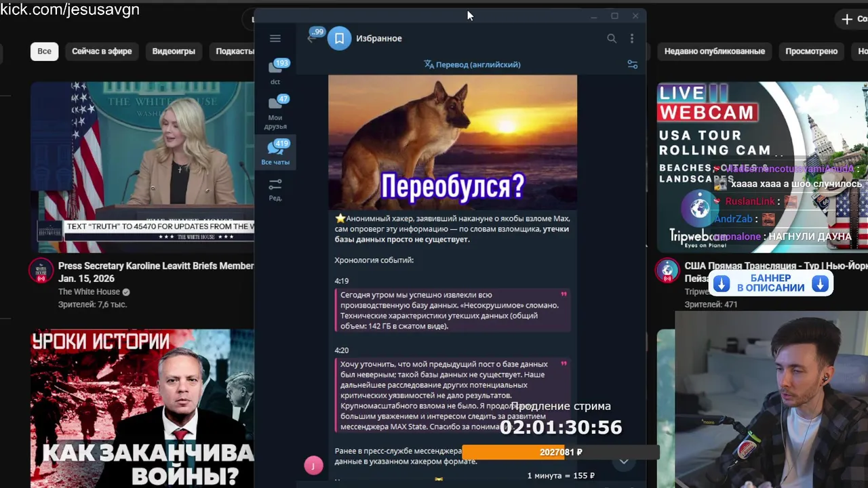
Task: Select the Видеоигры filter chip
Action: pos(174,52)
